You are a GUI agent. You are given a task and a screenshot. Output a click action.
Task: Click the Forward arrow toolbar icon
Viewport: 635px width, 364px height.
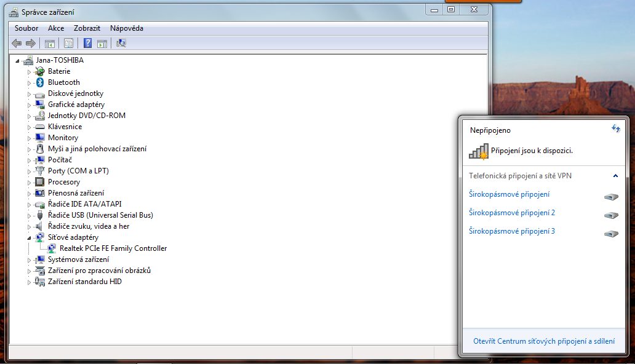pos(30,43)
